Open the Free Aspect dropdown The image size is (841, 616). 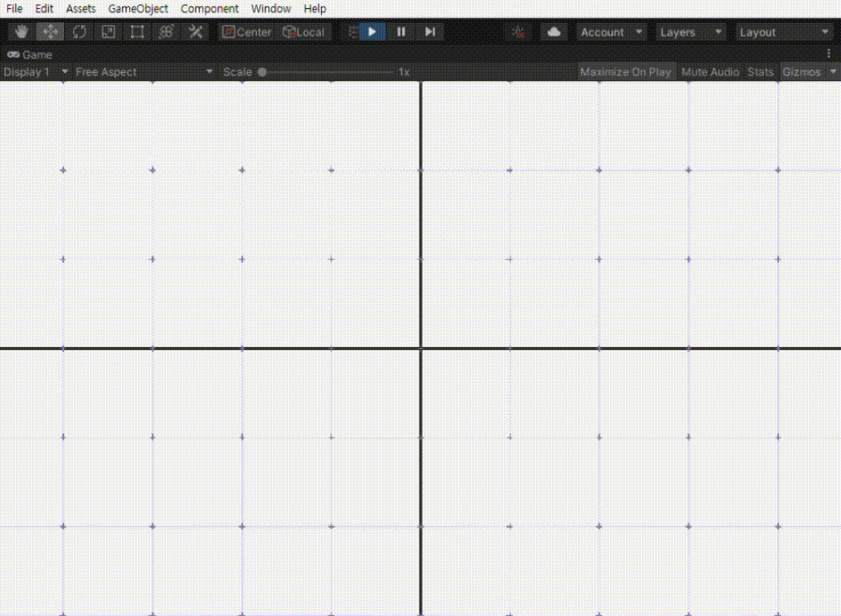click(144, 72)
